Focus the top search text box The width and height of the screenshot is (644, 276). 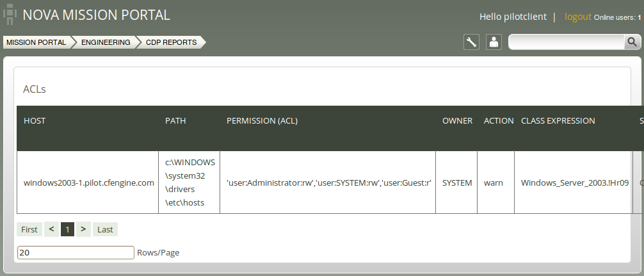(x=567, y=42)
